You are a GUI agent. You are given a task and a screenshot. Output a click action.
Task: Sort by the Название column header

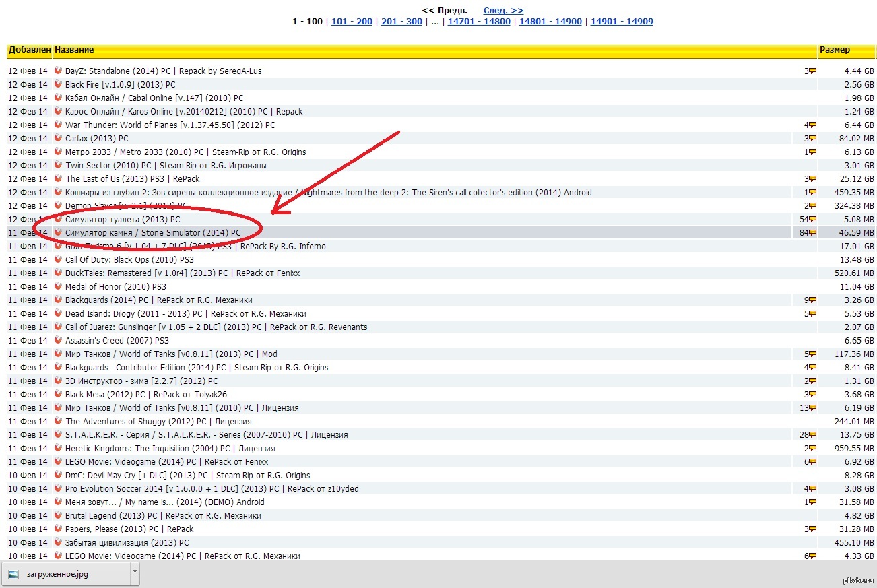[x=74, y=50]
